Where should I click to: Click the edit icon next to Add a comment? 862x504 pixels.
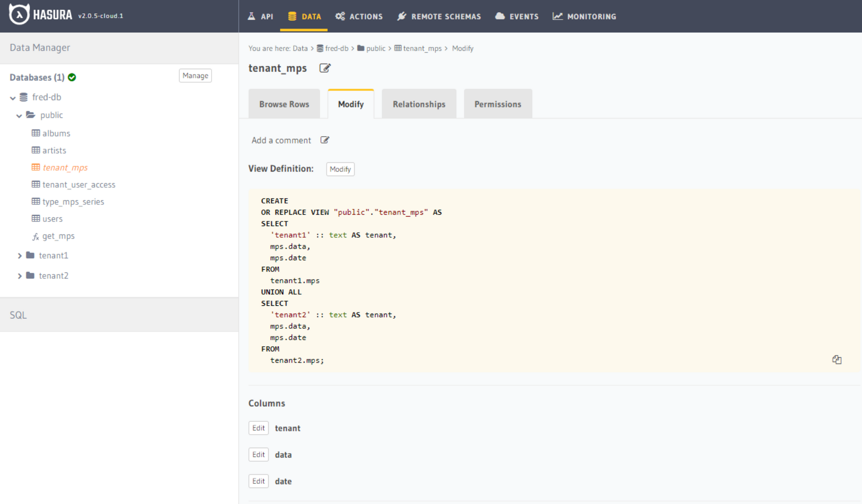click(x=325, y=140)
